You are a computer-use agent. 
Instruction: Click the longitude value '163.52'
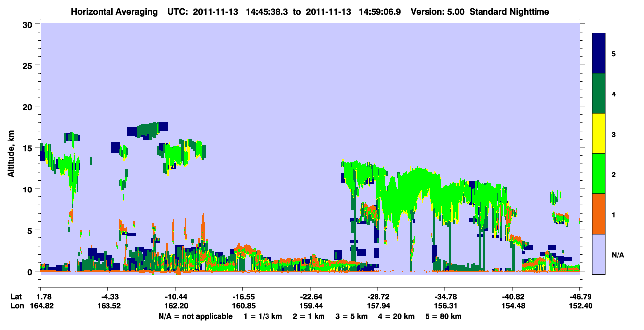tap(108, 306)
